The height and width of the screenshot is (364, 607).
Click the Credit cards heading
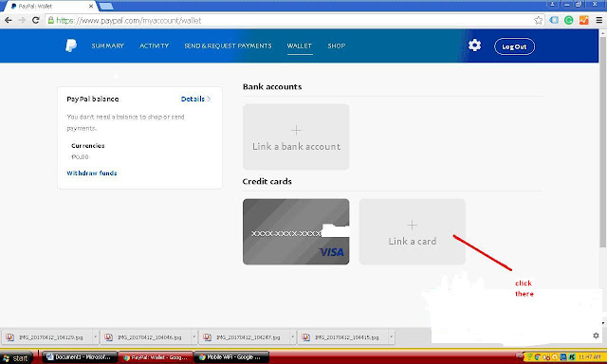267,181
